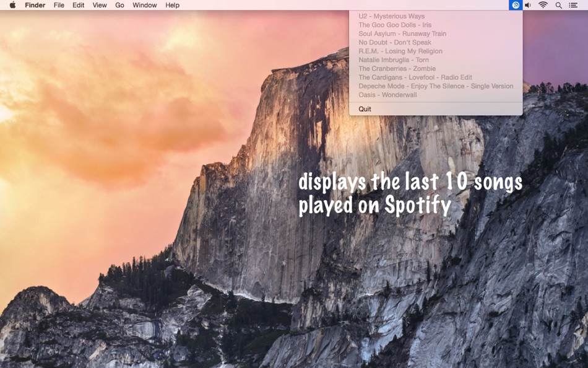Open the volume menu bar icon
This screenshot has height=368, width=588.
click(528, 5)
